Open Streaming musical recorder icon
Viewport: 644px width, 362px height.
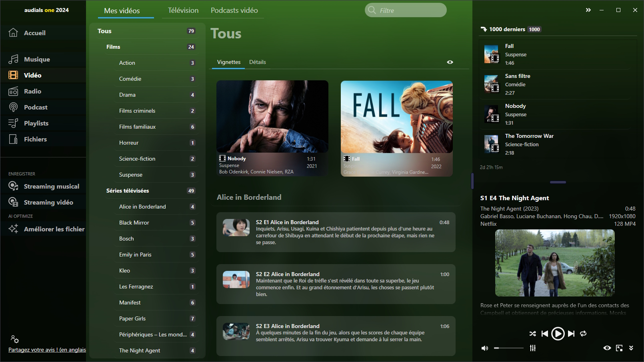(x=13, y=186)
